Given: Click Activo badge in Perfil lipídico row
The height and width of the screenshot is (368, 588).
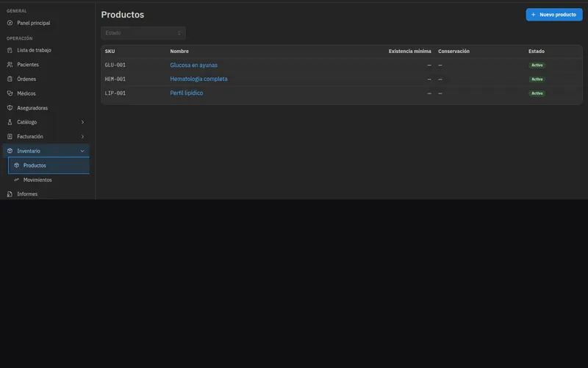Looking at the screenshot, I should coord(537,93).
